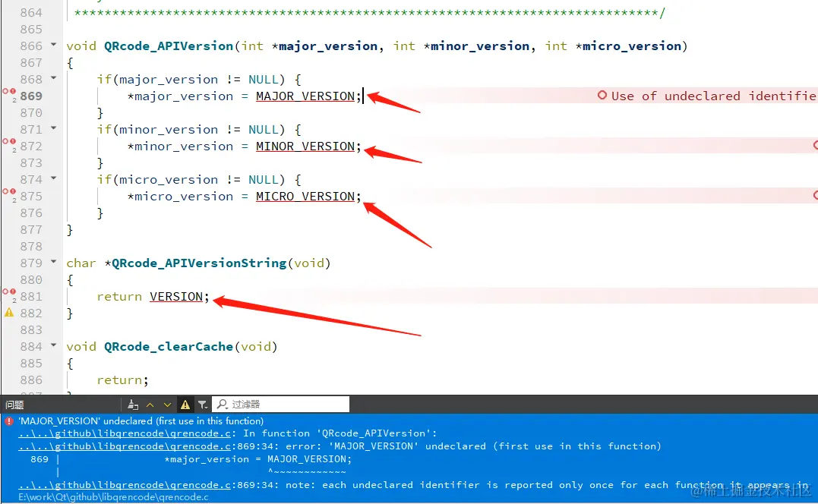Click the filter funnel icon in issues panel
818x504 pixels.
coord(202,403)
